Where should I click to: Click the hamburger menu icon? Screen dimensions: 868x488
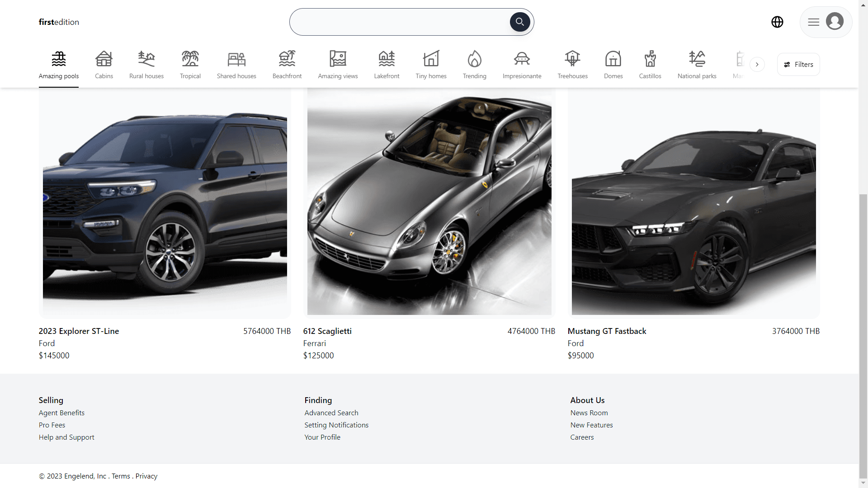814,22
